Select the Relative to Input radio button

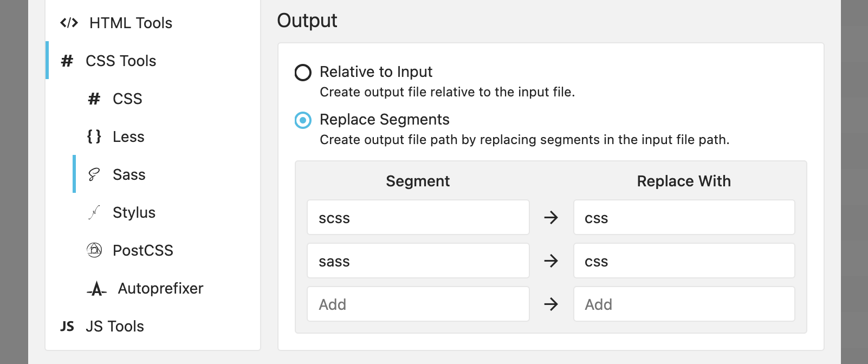point(304,72)
